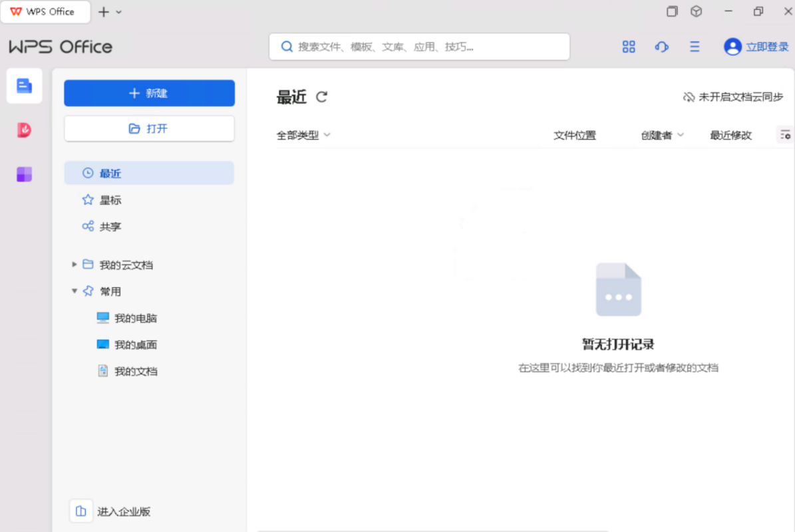
Task: Collapse the 常用 tree section
Action: click(75, 291)
